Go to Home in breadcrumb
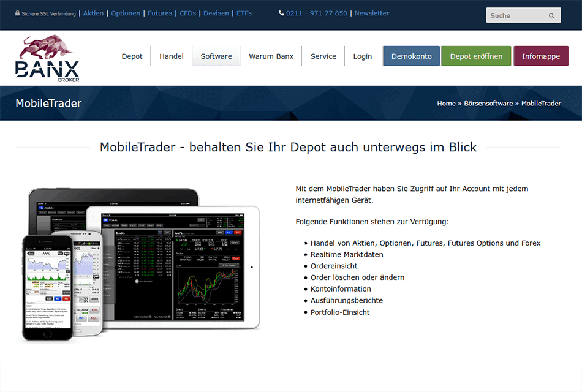The image size is (582, 392). [446, 103]
